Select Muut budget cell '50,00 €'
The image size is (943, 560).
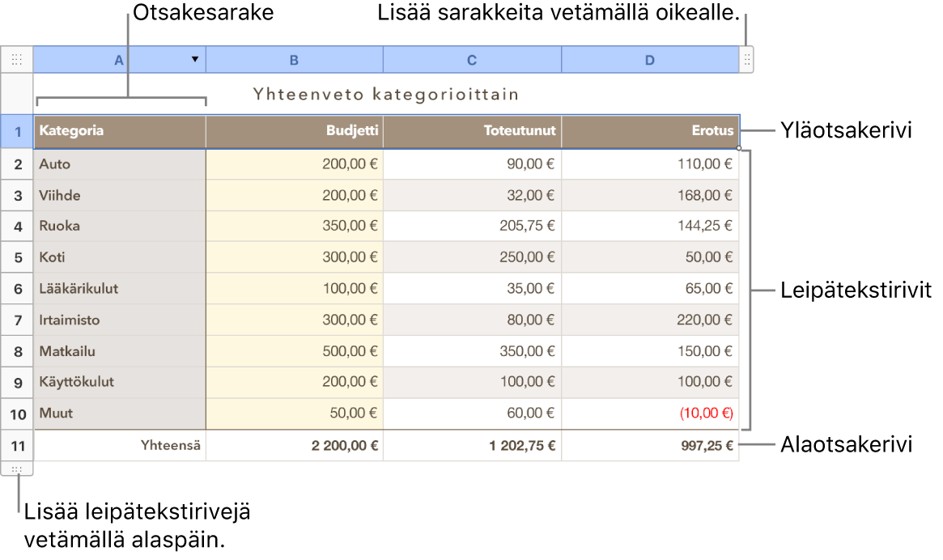pos(295,414)
